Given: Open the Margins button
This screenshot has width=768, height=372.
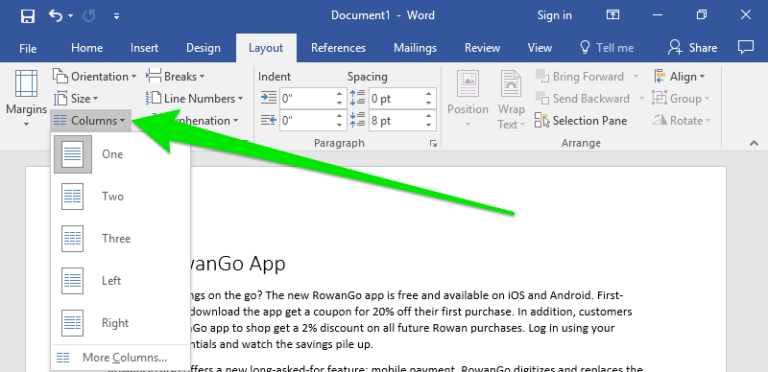Looking at the screenshot, I should click(26, 98).
